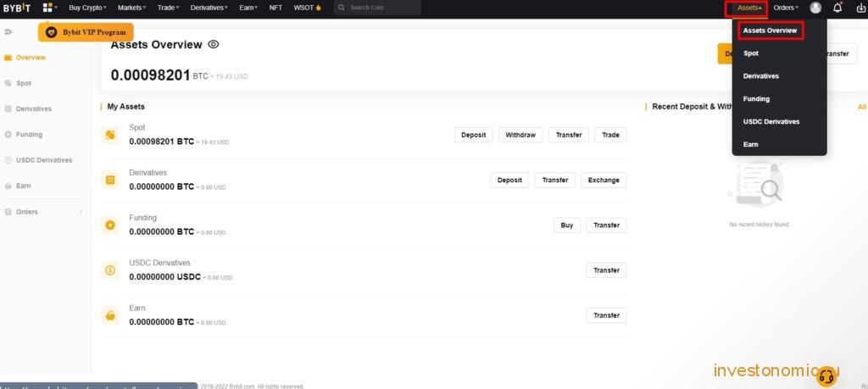The height and width of the screenshot is (389, 868).
Task: Collapse the sidebar with the toggle icon
Action: (8, 32)
